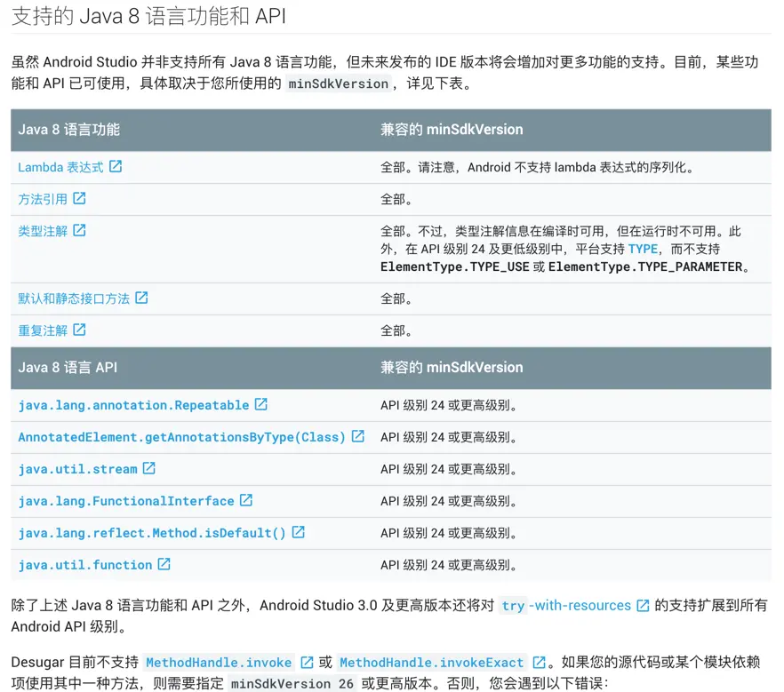Click external-link icon beside 重复注解
Image resolution: width=784 pixels, height=692 pixels.
(x=79, y=330)
